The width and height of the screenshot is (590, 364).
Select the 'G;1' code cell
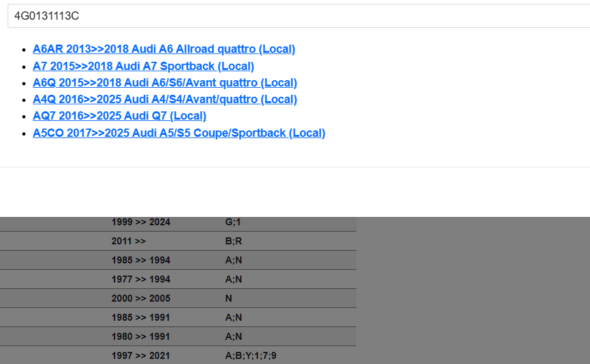pyautogui.click(x=233, y=222)
